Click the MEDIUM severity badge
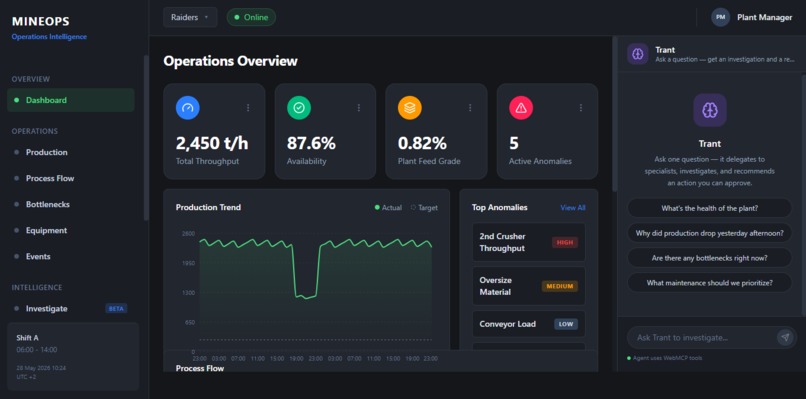The height and width of the screenshot is (399, 806). (x=560, y=286)
